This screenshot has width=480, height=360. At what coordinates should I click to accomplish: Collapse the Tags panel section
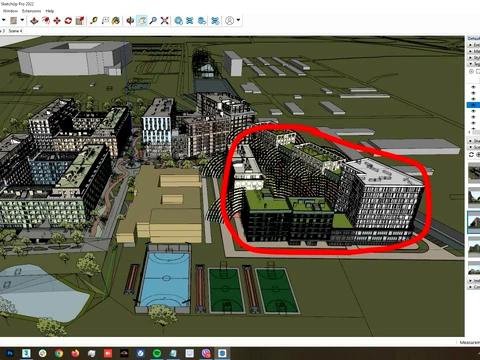pos(471,64)
